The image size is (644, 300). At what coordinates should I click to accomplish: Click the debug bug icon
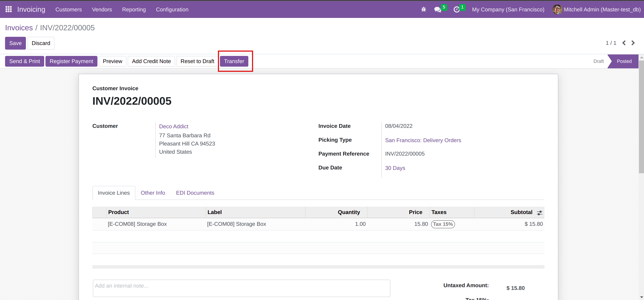point(423,9)
